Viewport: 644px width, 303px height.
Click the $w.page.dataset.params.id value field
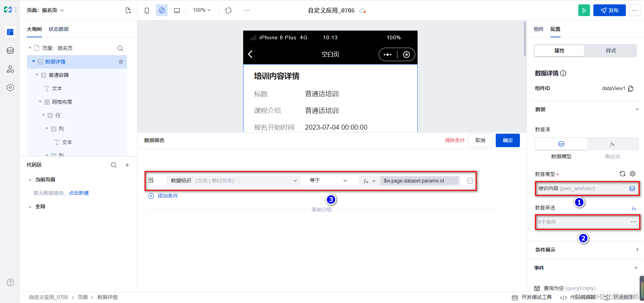tap(420, 181)
